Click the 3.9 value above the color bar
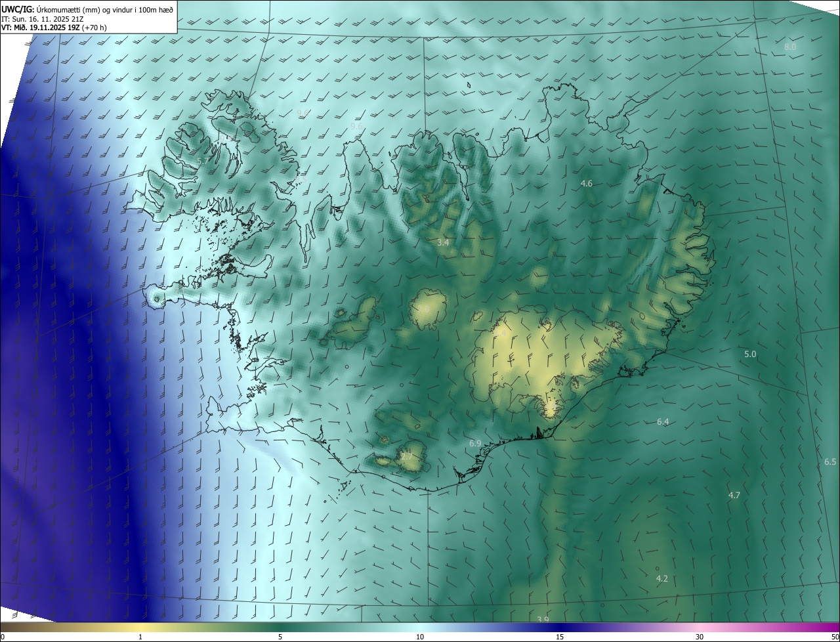 point(543,620)
